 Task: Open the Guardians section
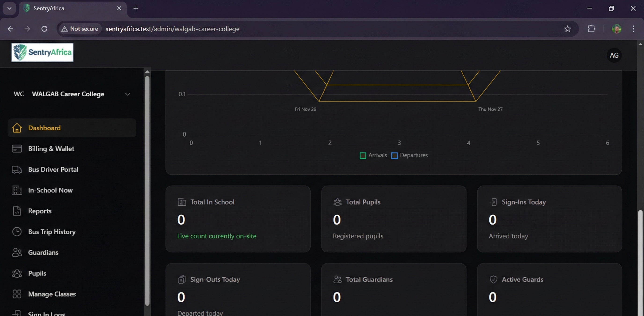pyautogui.click(x=43, y=252)
